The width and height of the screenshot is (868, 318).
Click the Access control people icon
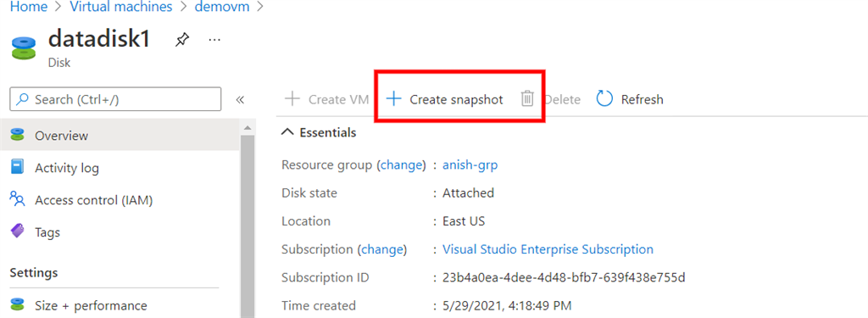(x=18, y=199)
